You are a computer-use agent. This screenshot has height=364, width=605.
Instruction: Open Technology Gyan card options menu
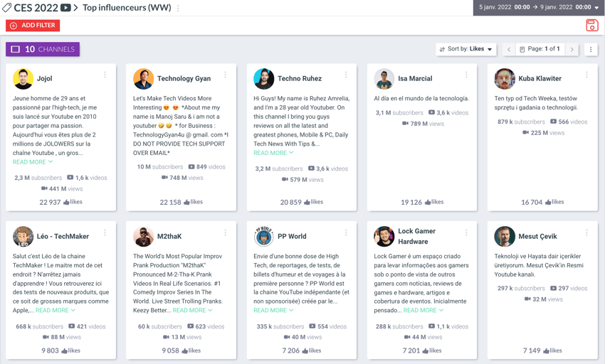pos(226,75)
